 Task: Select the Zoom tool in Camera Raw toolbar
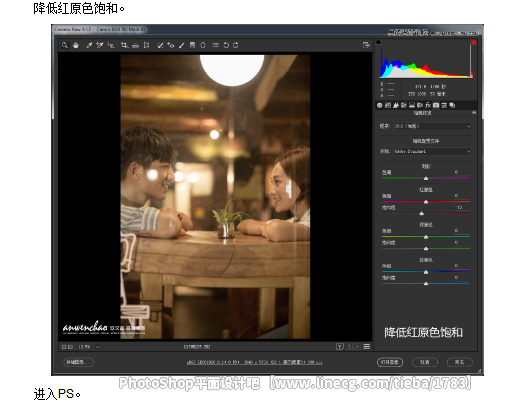(x=65, y=45)
